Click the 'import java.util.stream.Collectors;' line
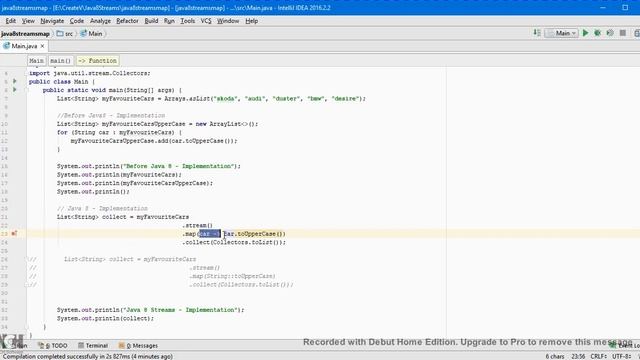Viewport: 640px width, 360px height. point(89,73)
